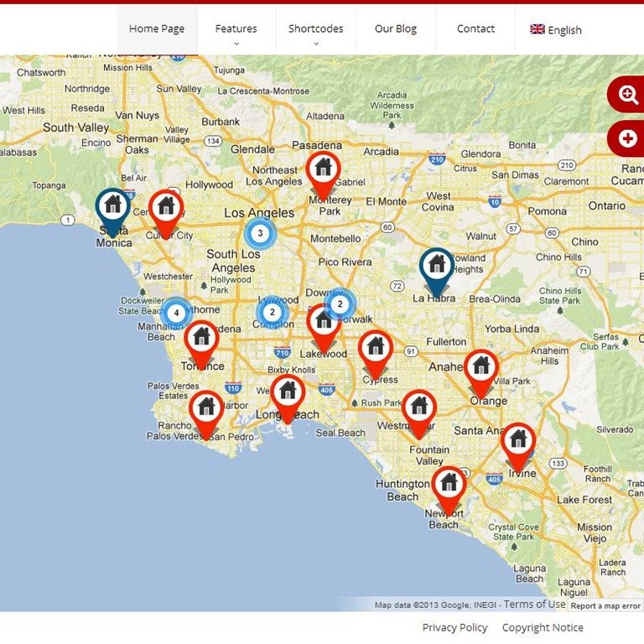Expand the Shortcodes menu chevron
Image resolution: width=644 pixels, height=644 pixels.
coord(316,44)
